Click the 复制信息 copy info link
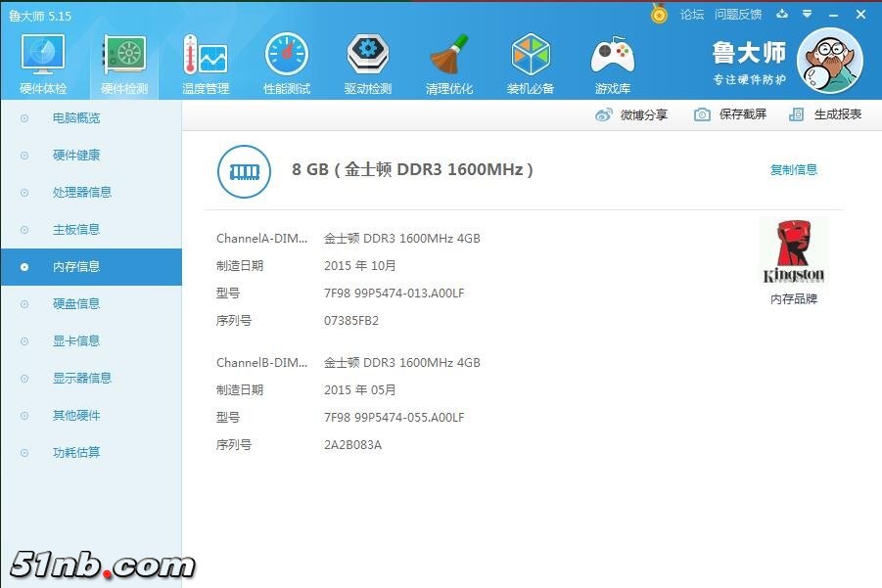The width and height of the screenshot is (882, 588). point(793,170)
